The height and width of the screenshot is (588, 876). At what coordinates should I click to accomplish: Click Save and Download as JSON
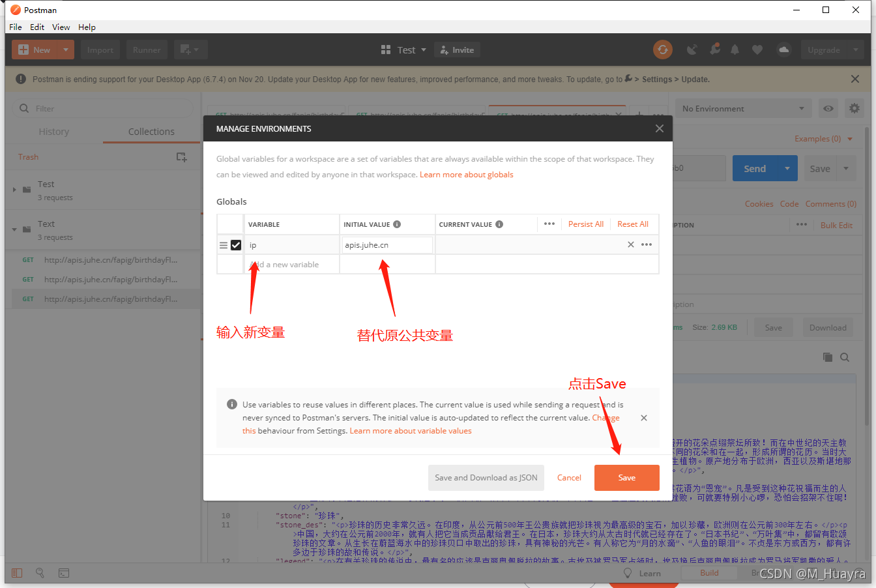(486, 478)
